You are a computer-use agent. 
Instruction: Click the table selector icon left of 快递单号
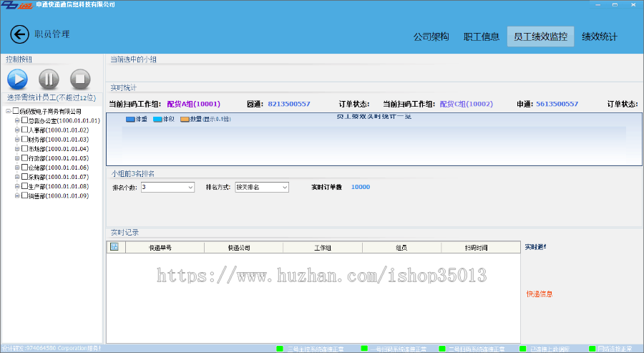coord(114,246)
